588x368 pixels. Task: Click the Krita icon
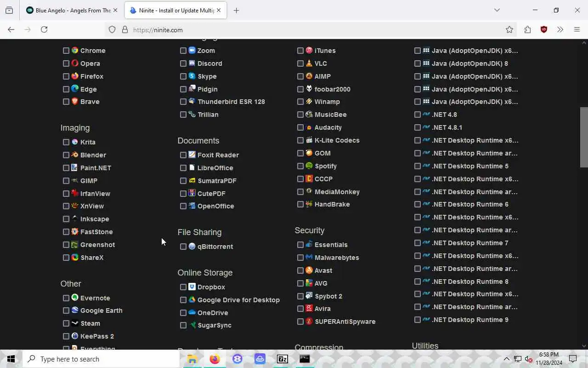75,142
